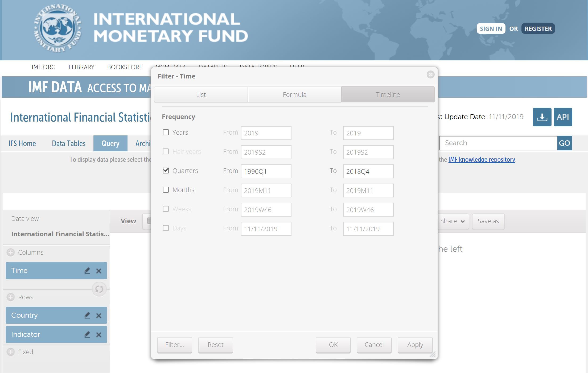Close the Filter - Time dialog

(x=430, y=74)
